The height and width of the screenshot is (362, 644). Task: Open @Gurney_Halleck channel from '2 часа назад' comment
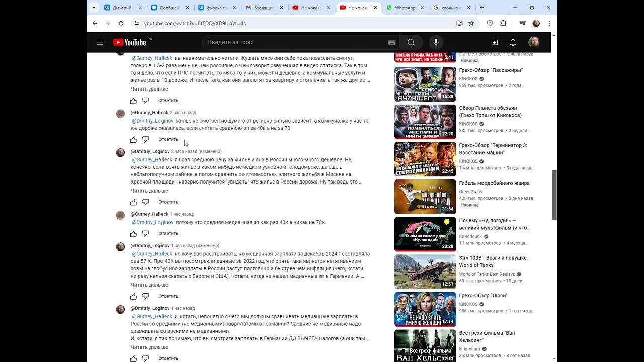[x=149, y=113]
